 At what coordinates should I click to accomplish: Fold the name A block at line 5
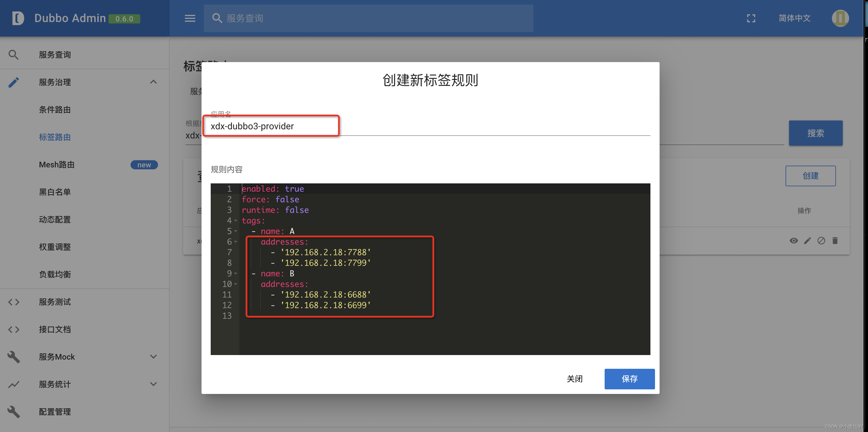236,231
